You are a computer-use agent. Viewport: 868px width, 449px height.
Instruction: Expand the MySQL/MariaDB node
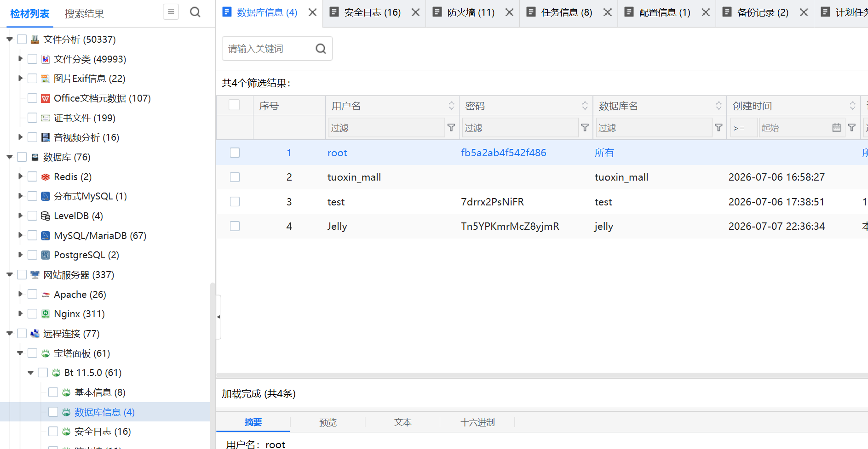[x=20, y=235]
